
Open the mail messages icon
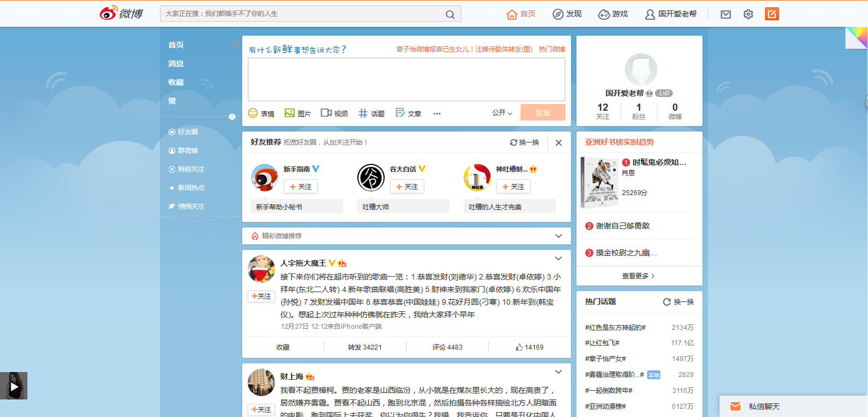[x=726, y=14]
